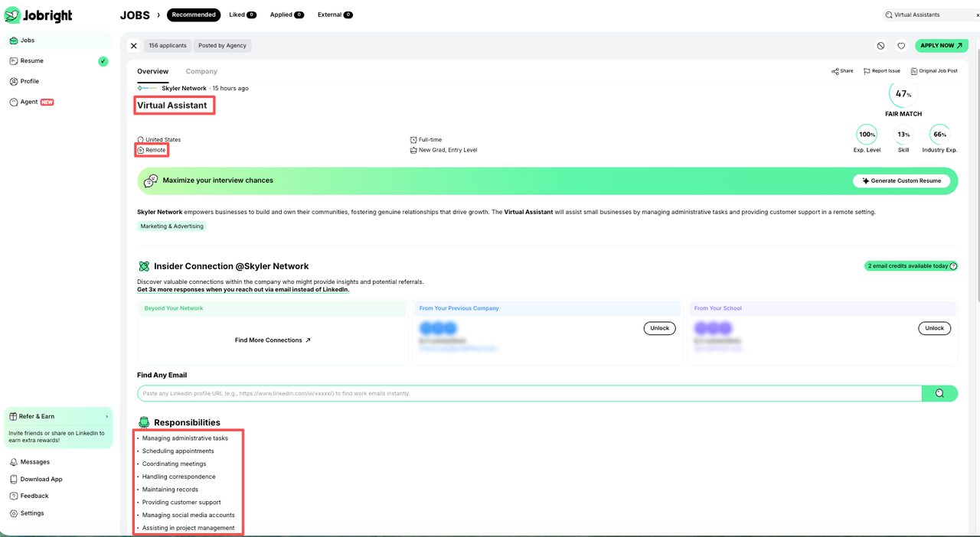This screenshot has height=537, width=980.
Task: Switch to the Company tab
Action: point(201,71)
